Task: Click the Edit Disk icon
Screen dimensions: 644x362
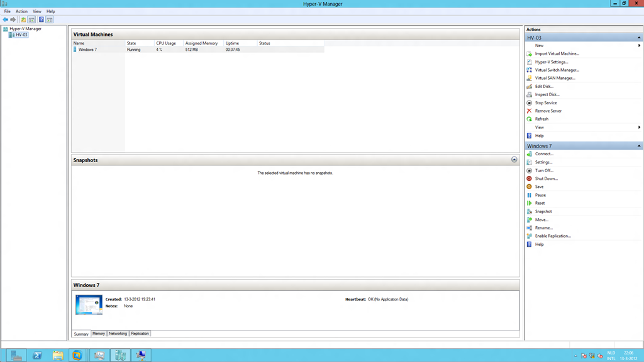Action: point(530,87)
